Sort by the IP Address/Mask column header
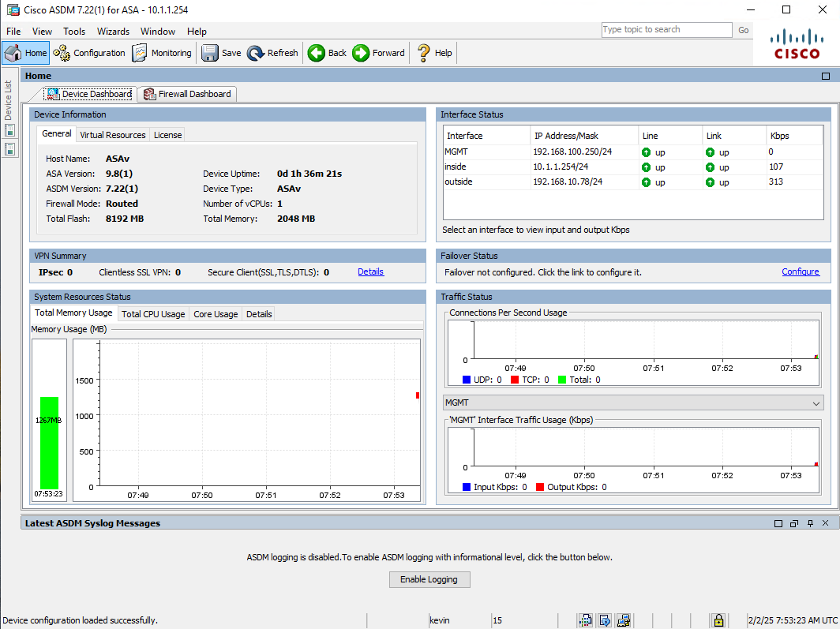Viewport: 840px width, 629px height. point(584,136)
